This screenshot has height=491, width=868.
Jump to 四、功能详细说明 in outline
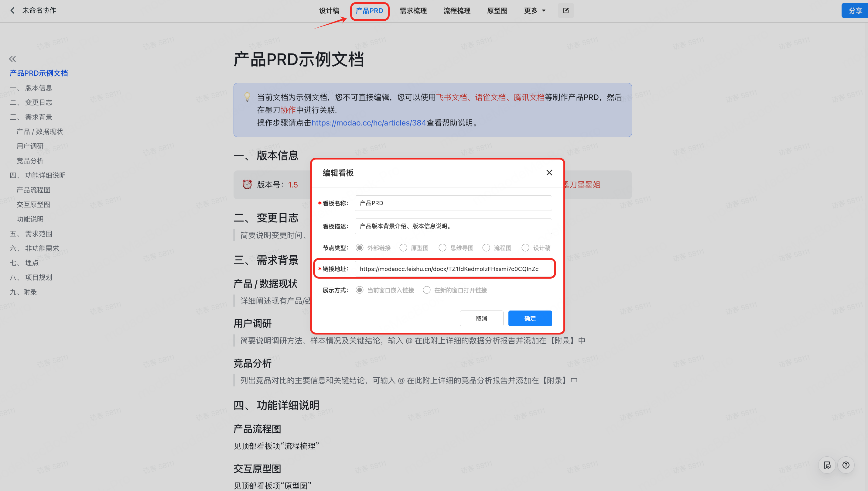click(x=38, y=175)
